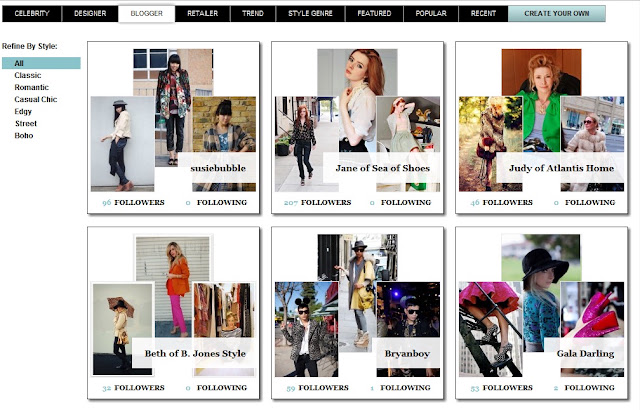
Task: Switch to the Designer tab
Action: [90, 13]
